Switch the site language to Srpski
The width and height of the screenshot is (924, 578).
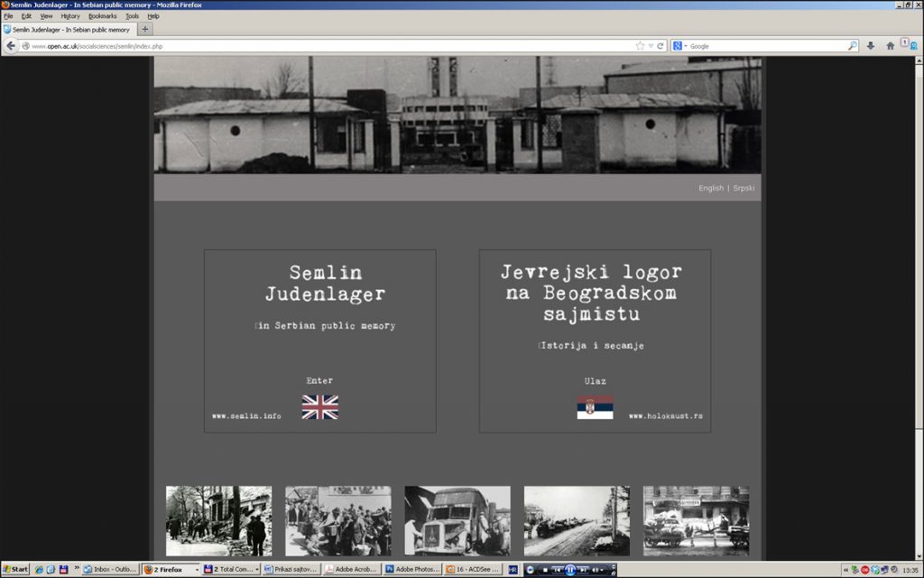744,188
